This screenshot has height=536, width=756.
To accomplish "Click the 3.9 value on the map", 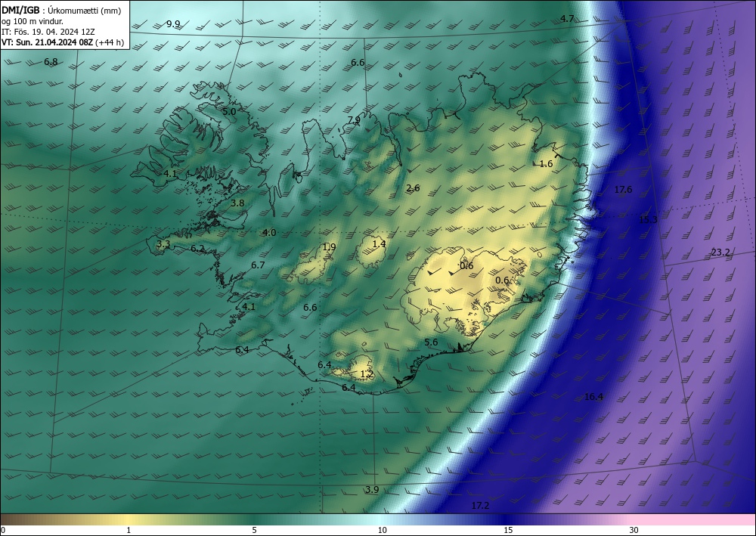I will coord(372,490).
